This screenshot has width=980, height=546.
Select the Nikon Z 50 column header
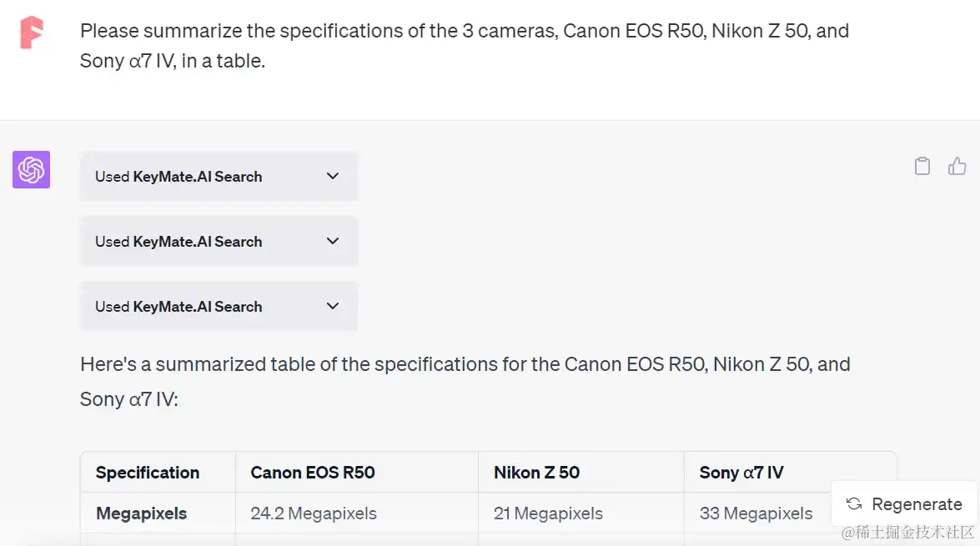tap(536, 473)
